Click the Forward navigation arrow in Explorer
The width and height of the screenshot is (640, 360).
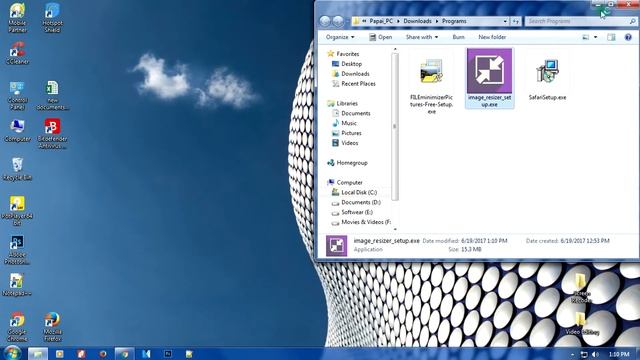(x=338, y=21)
